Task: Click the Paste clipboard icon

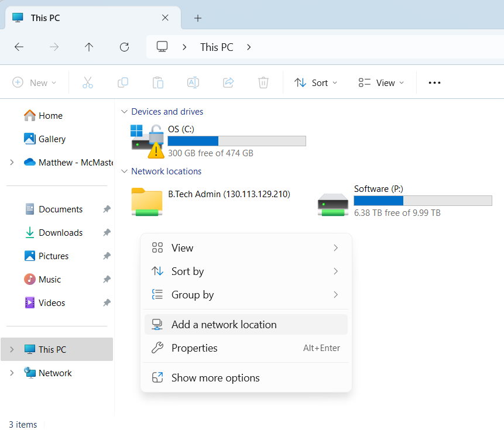Action: [x=158, y=82]
